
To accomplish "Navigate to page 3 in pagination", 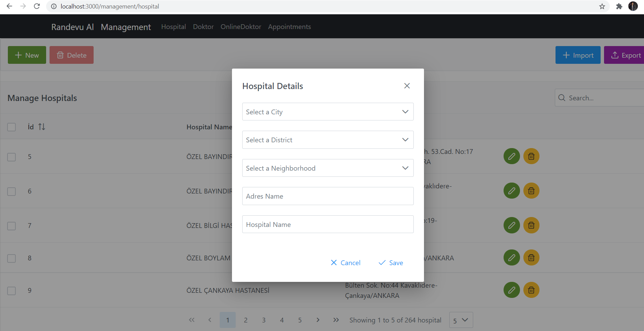I will pos(264,320).
